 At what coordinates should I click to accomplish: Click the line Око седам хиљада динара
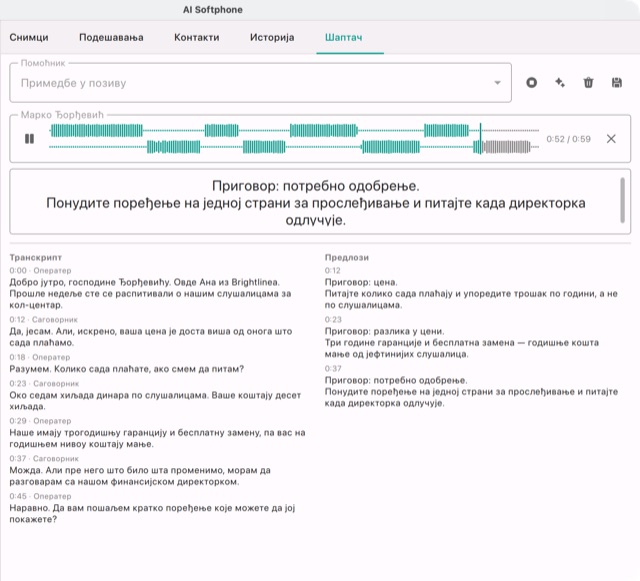tap(155, 401)
